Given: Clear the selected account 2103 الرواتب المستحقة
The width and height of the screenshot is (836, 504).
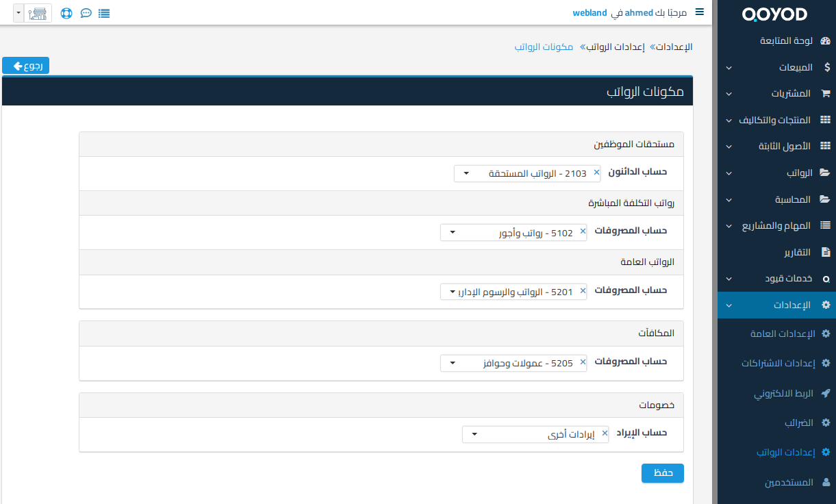Looking at the screenshot, I should pyautogui.click(x=596, y=173).
